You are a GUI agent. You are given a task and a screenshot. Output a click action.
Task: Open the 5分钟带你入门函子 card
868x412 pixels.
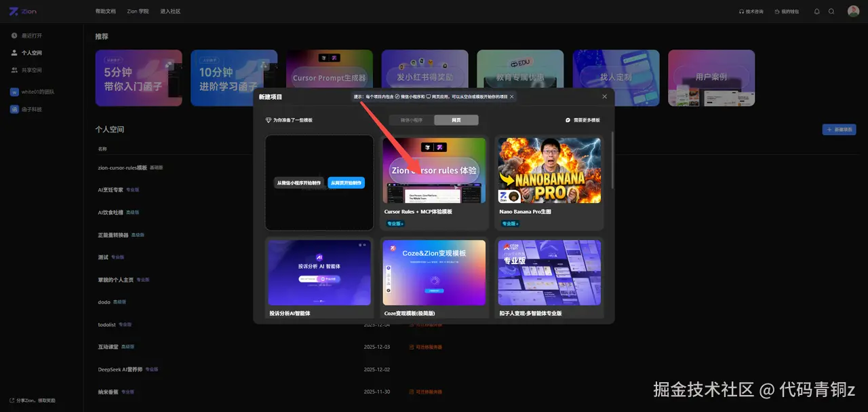tap(138, 78)
